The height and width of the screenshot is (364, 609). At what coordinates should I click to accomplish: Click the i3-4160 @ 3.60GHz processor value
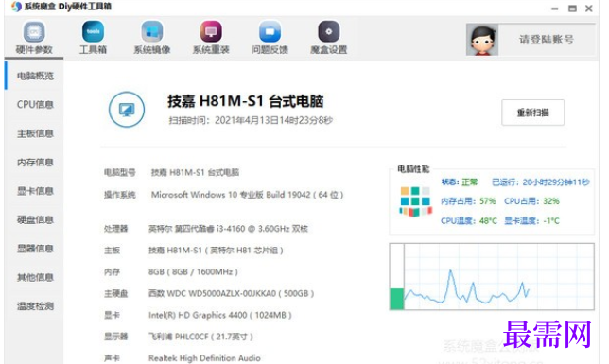(228, 229)
